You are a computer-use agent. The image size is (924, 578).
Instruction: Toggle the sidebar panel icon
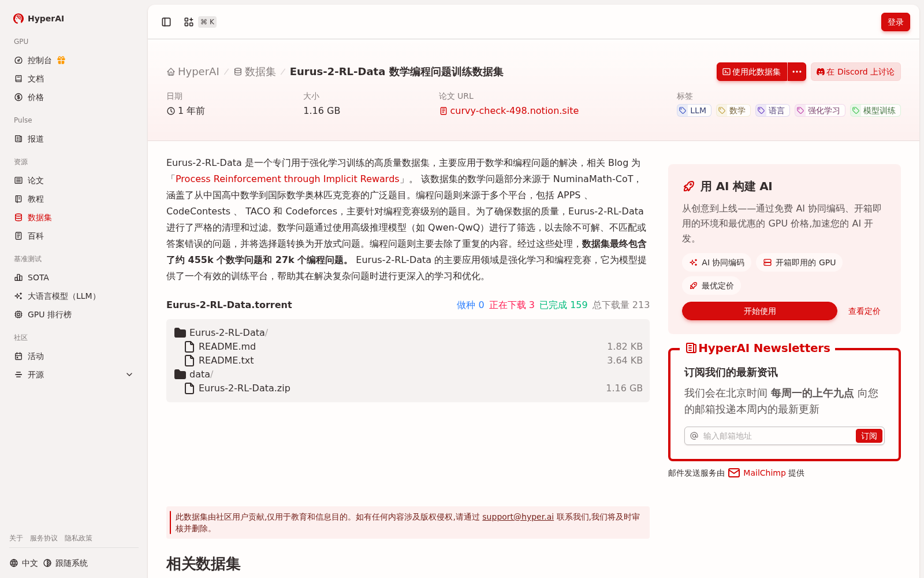click(166, 22)
